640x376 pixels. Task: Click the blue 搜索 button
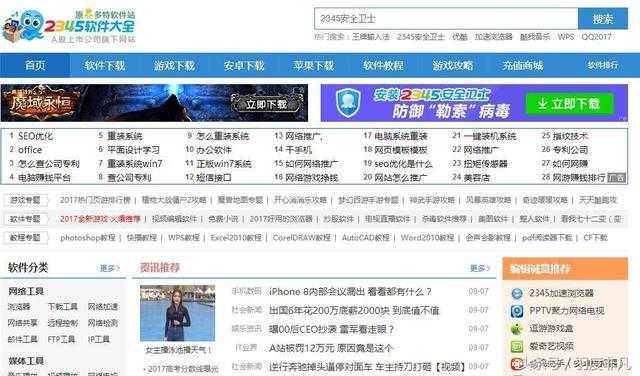coord(603,19)
